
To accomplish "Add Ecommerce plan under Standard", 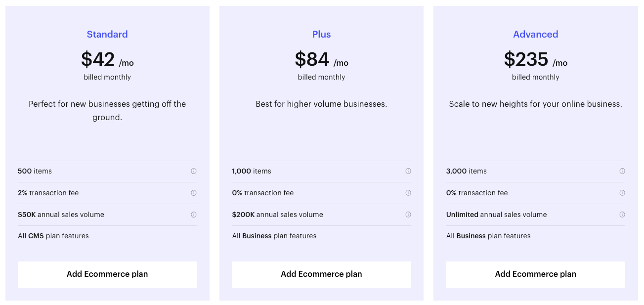I will pos(107,274).
